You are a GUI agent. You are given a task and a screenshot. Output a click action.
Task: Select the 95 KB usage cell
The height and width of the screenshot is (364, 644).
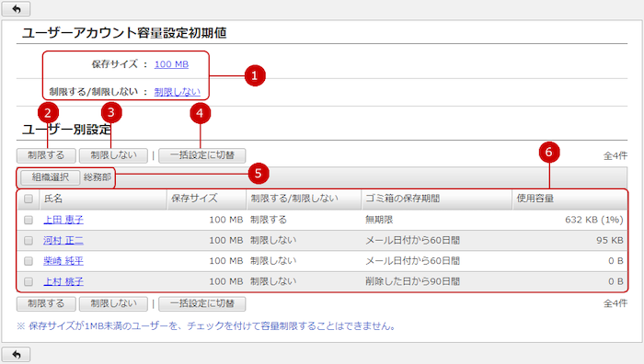coord(610,241)
